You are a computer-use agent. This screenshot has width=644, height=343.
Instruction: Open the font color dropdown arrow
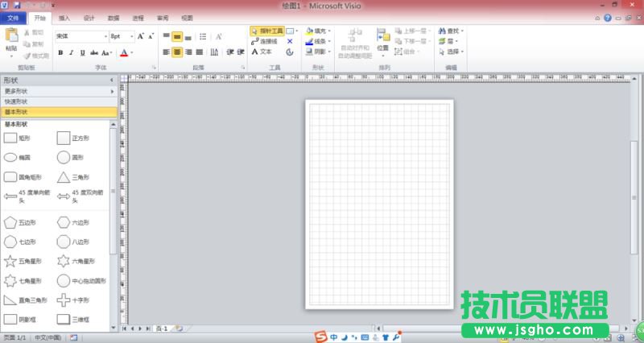131,52
